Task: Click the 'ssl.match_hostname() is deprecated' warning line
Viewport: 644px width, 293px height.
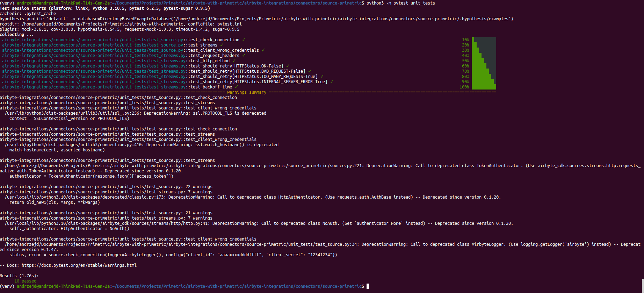Action: coord(142,145)
